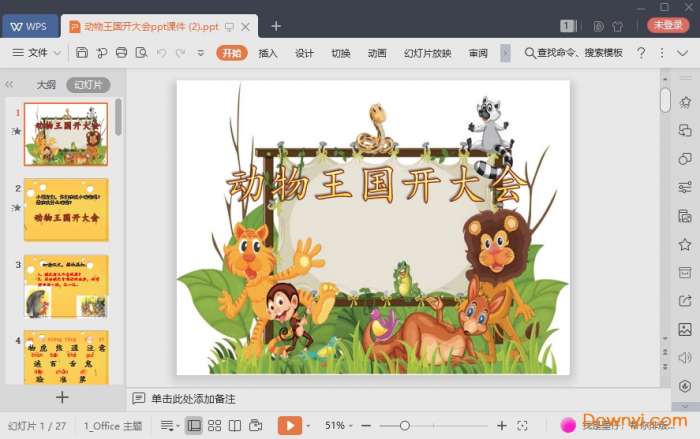This screenshot has height=439, width=700.
Task: Open the more options vertical dots
Action: (x=662, y=53)
